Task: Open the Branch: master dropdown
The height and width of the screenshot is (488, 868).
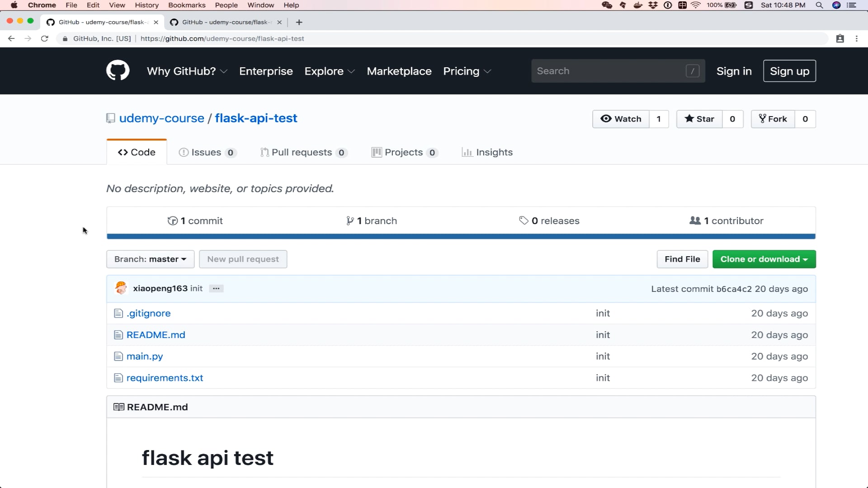Action: [150, 259]
